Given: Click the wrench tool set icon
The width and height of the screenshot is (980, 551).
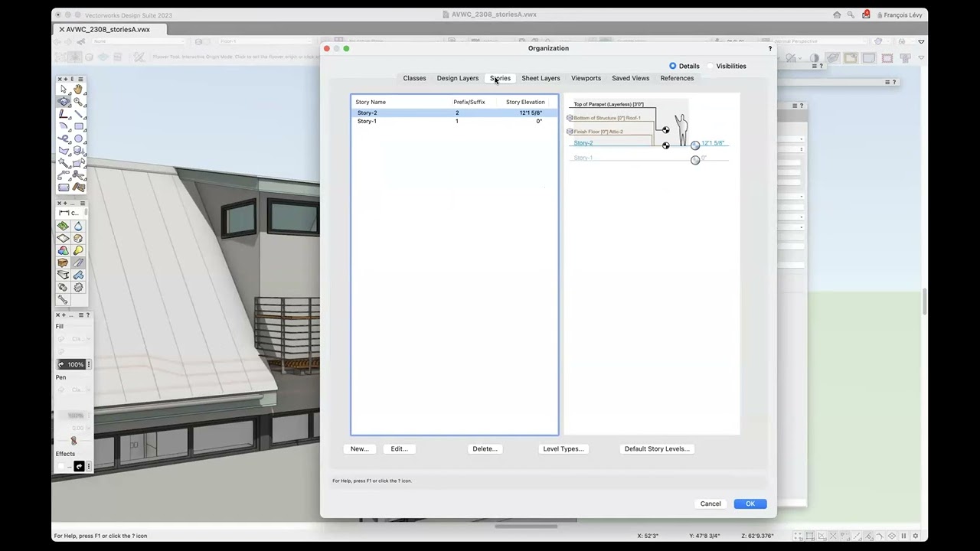Looking at the screenshot, I should pyautogui.click(x=64, y=299).
